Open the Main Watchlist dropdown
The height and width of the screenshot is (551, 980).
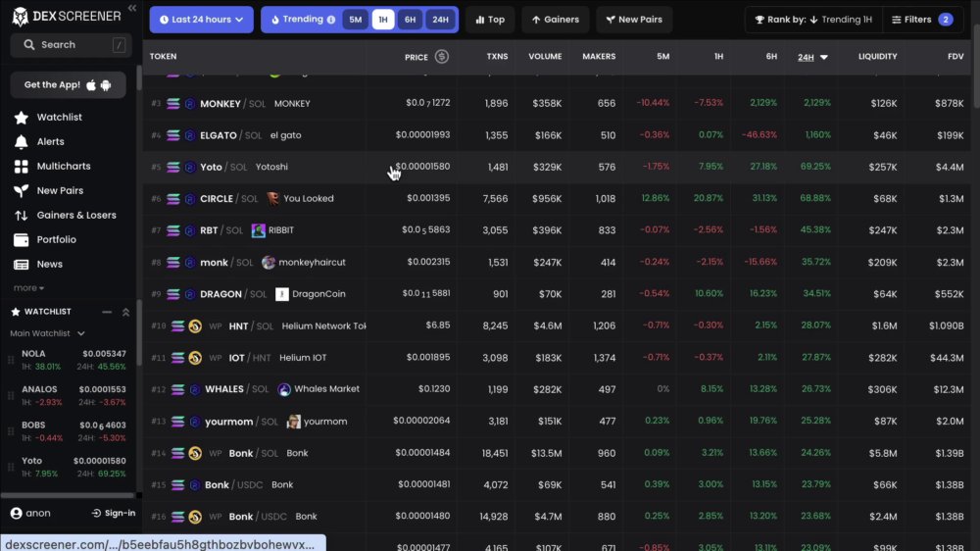click(47, 333)
